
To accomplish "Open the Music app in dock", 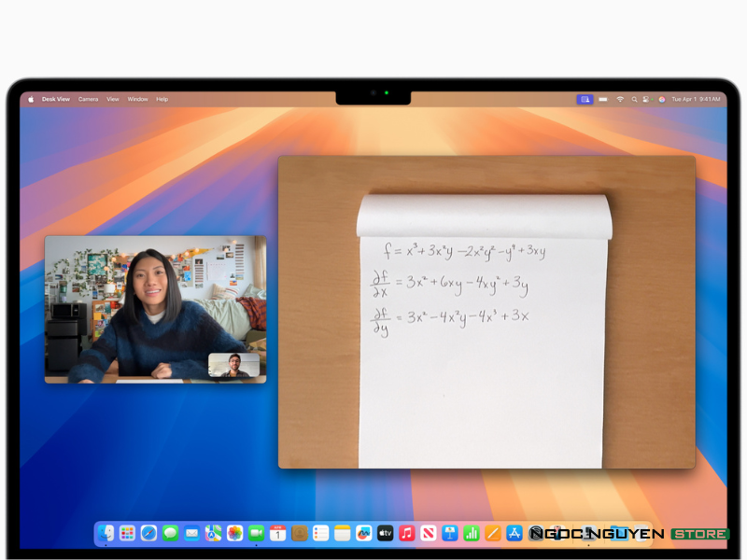I will pyautogui.click(x=406, y=533).
